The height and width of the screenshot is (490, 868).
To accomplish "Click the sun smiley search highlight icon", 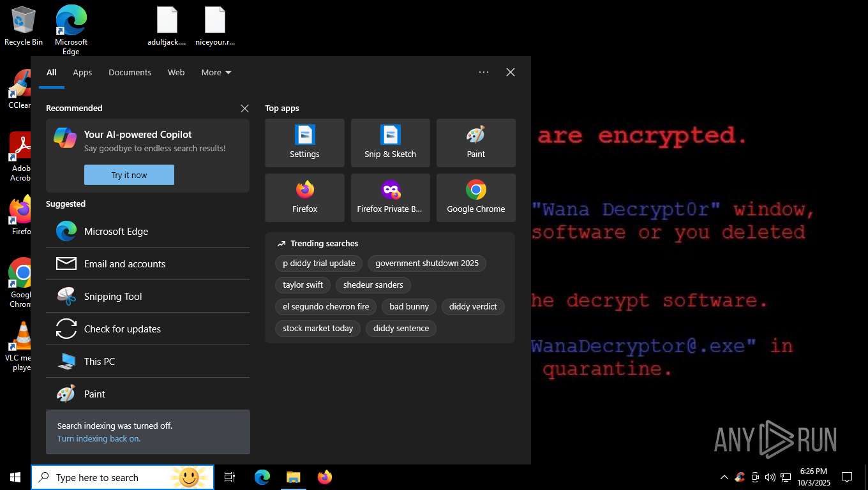I will click(189, 477).
